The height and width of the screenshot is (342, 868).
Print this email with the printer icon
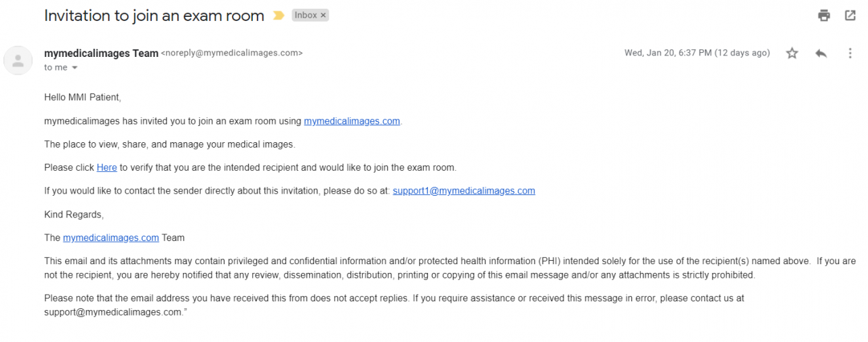(824, 16)
